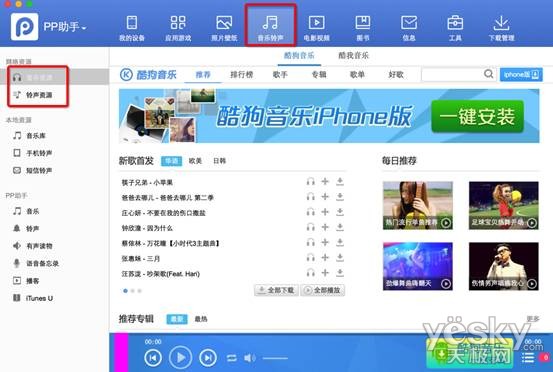This screenshot has width=553, height=372.
Task: Open 手机铃声 under 本地资源
Action: pyautogui.click(x=39, y=153)
